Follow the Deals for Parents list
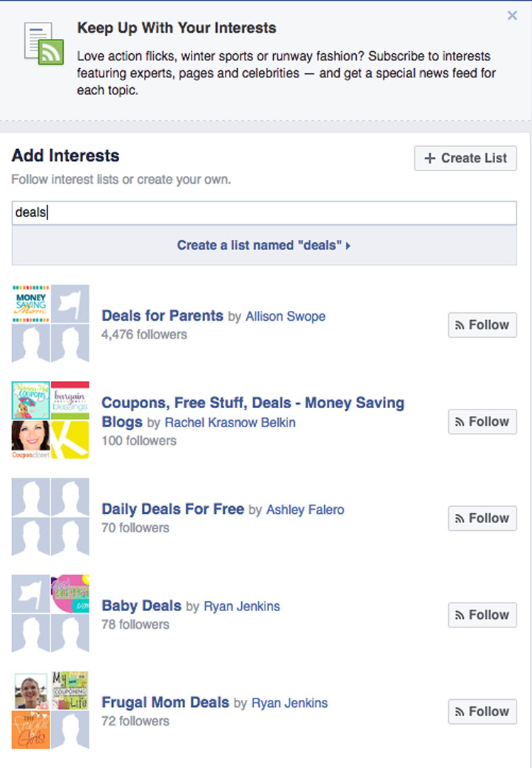The width and height of the screenshot is (532, 768). [482, 325]
